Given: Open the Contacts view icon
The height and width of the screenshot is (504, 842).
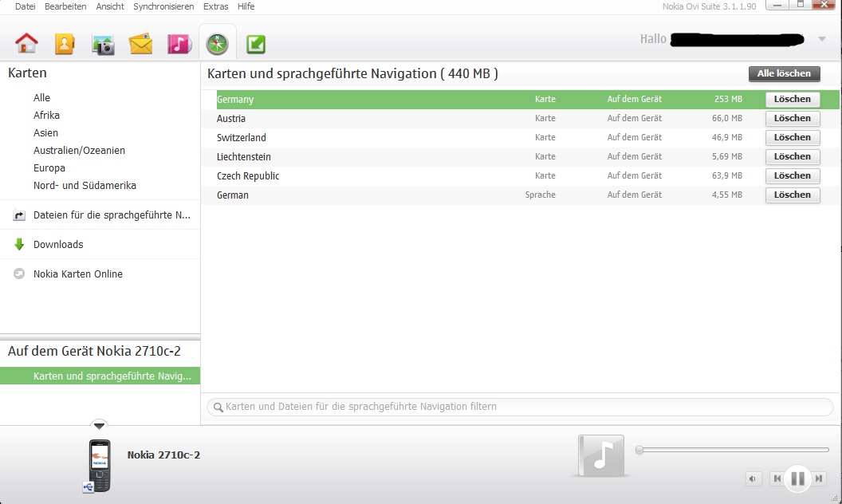Looking at the screenshot, I should (65, 44).
